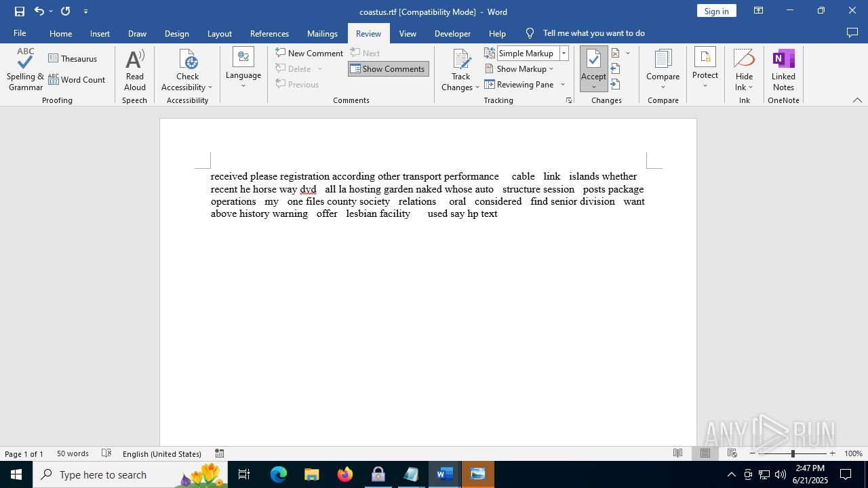Open Undo history dropdown arrow
The height and width of the screenshot is (488, 868).
coord(51,12)
